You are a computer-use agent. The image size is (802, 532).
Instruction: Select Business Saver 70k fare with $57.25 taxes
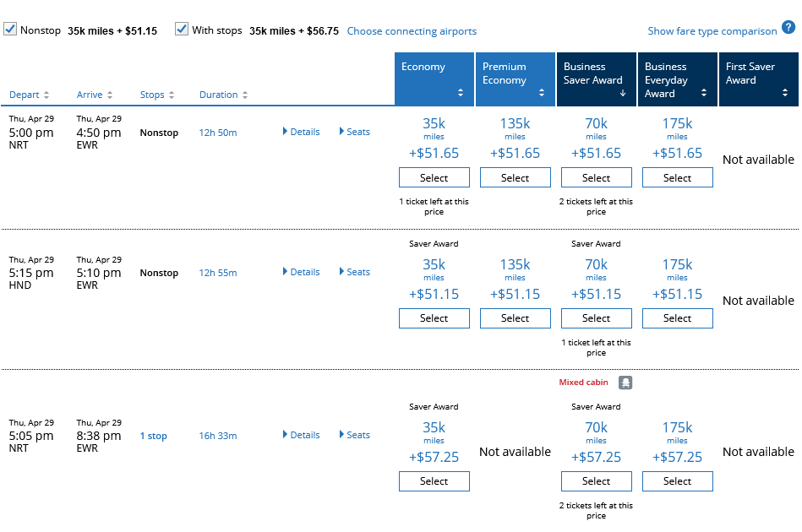click(597, 480)
